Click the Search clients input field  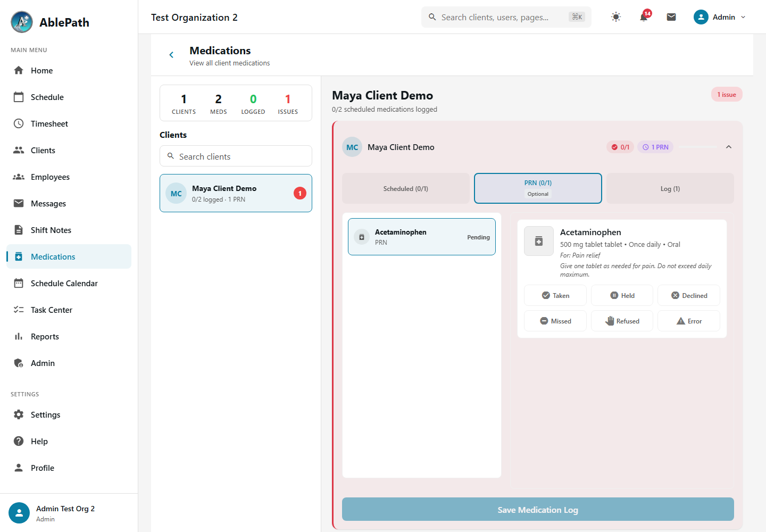coord(236,156)
